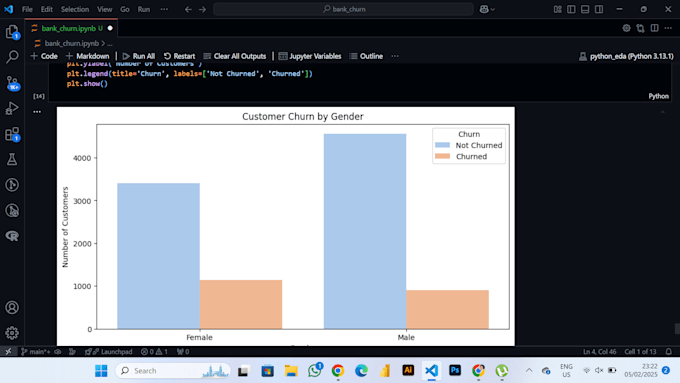Open Adobe Illustrator from the taskbar
The width and height of the screenshot is (680, 383).
coord(408,371)
